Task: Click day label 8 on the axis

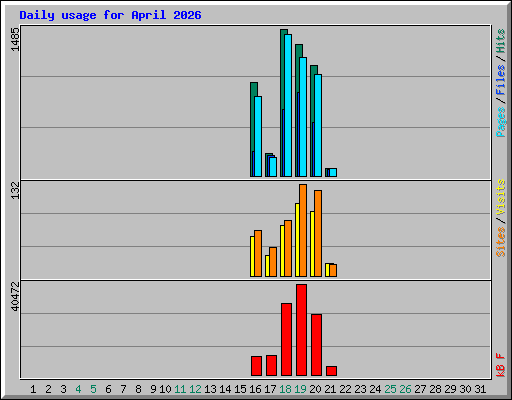Action: coord(138,389)
